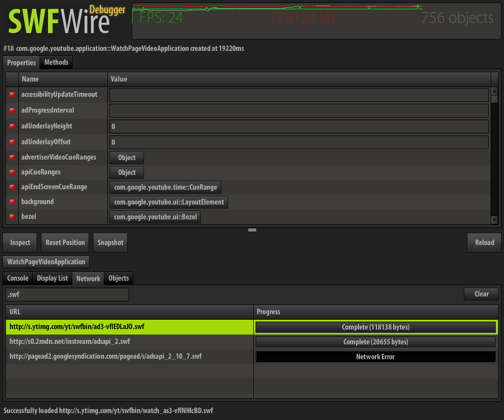Click the Reload button
The image size is (504, 420).
(x=484, y=243)
